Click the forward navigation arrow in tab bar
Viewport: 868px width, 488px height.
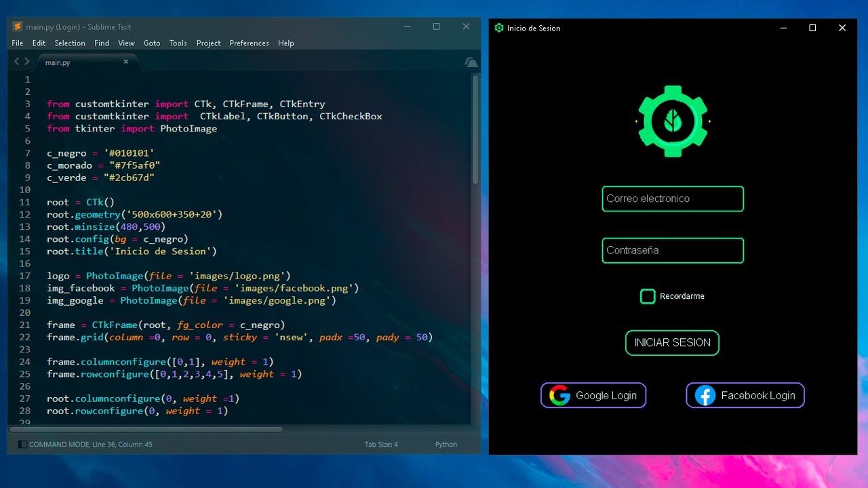pos(27,62)
